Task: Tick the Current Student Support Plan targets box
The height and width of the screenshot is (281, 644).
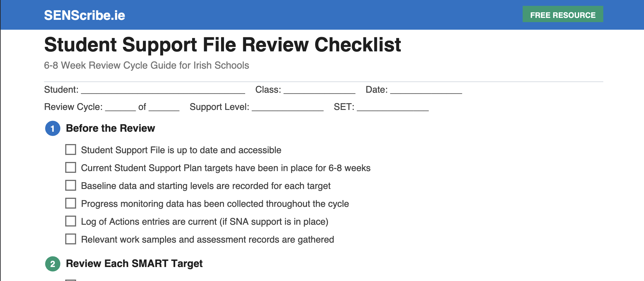Action: [71, 167]
